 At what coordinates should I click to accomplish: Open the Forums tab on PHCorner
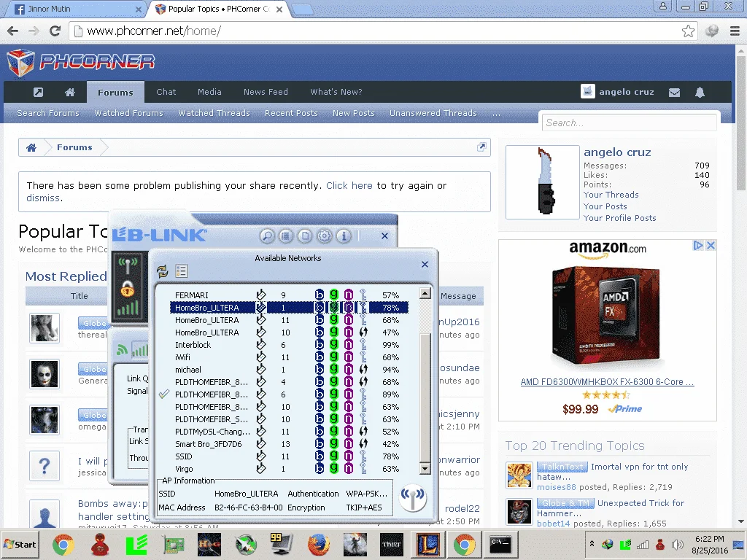[x=115, y=93]
